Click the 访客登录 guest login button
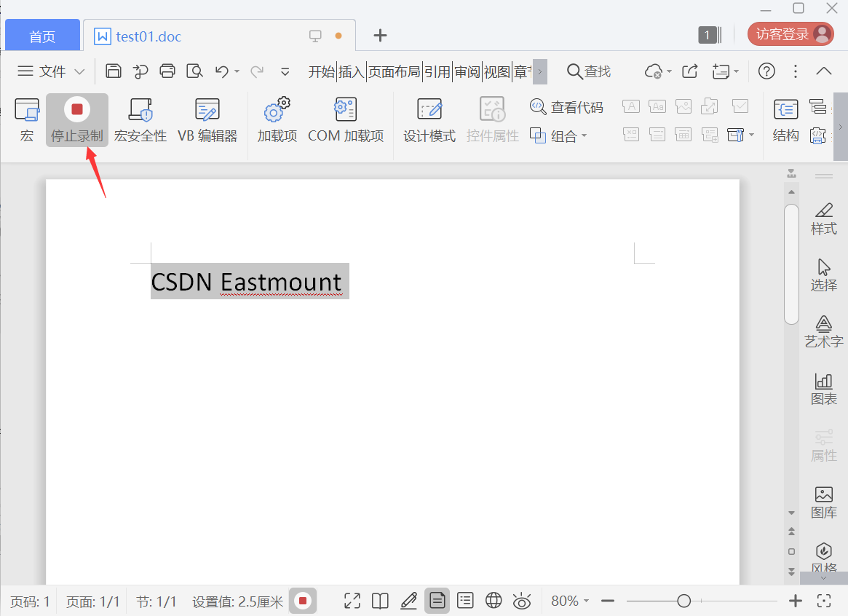Screen dimensions: 848x616 pyautogui.click(x=790, y=34)
